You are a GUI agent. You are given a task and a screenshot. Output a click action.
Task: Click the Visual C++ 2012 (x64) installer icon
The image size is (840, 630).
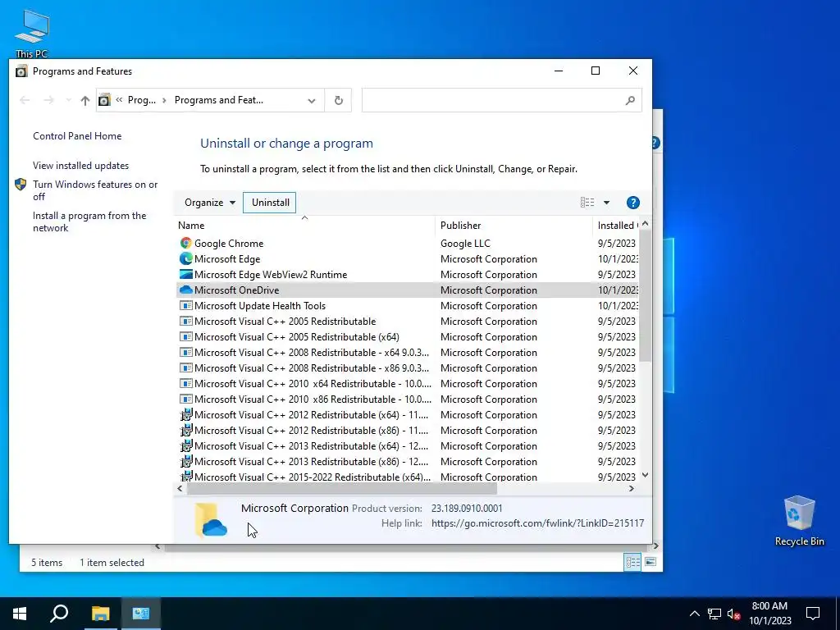[186, 414]
